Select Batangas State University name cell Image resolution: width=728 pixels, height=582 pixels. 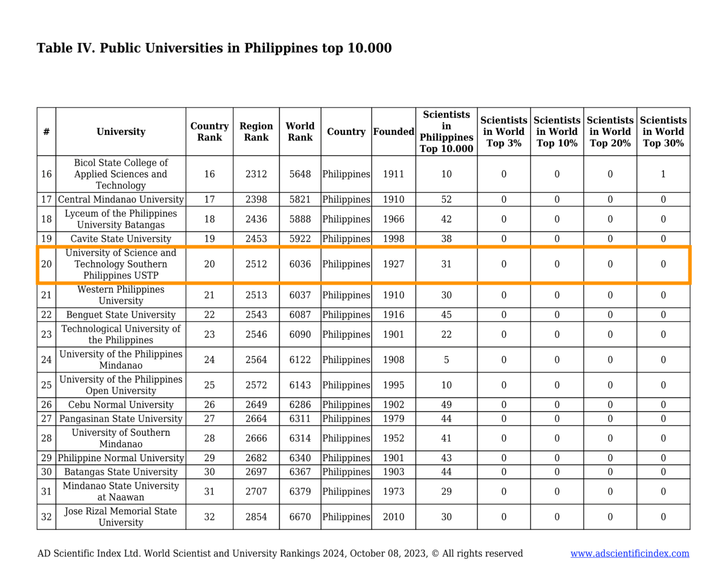121,472
